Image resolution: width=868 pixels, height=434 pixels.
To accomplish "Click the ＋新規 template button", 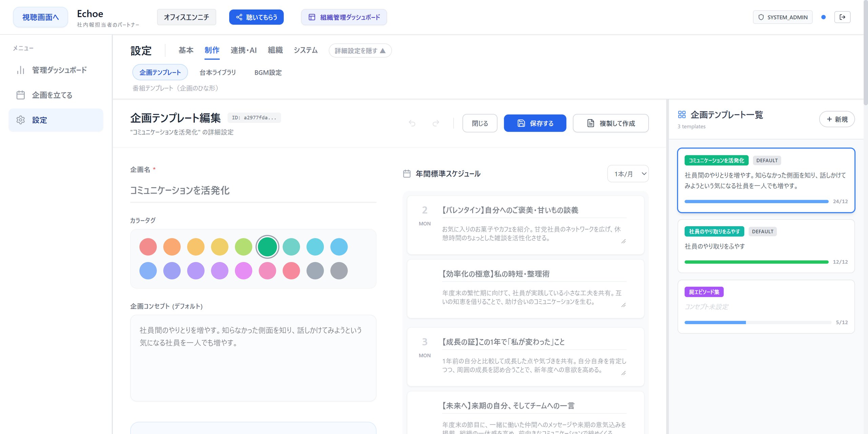I will 837,119.
